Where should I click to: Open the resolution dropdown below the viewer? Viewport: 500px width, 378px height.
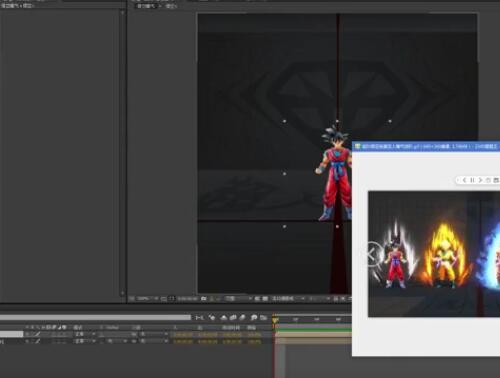(237, 299)
